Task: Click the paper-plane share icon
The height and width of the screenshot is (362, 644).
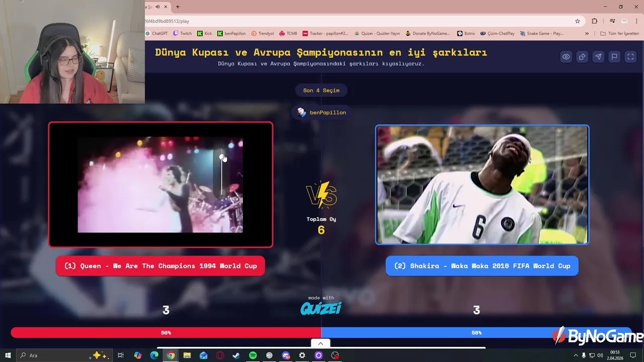Action: coord(598,57)
